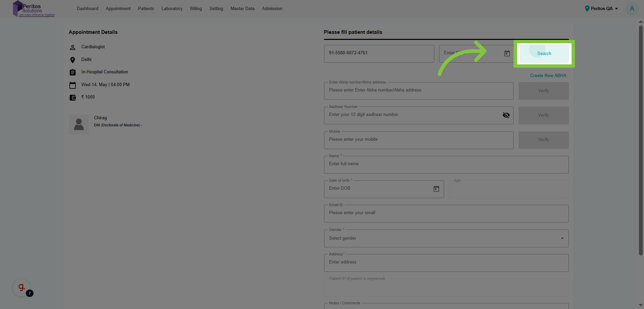The image size is (644, 309).
Task: Click the Peritos Solutions logo
Action: (33, 9)
